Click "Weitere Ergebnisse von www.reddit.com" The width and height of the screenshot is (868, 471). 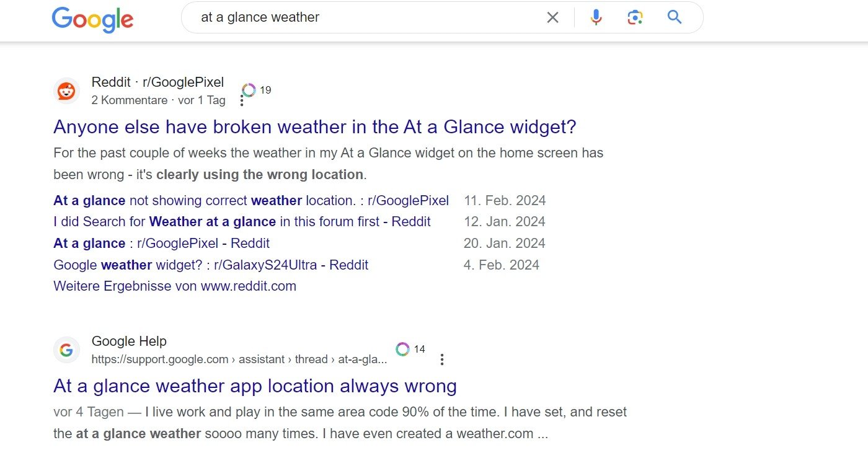[175, 286]
